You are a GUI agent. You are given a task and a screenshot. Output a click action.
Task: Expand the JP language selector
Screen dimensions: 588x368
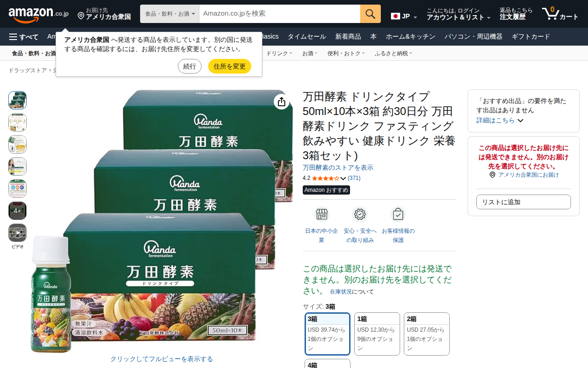[x=404, y=17]
